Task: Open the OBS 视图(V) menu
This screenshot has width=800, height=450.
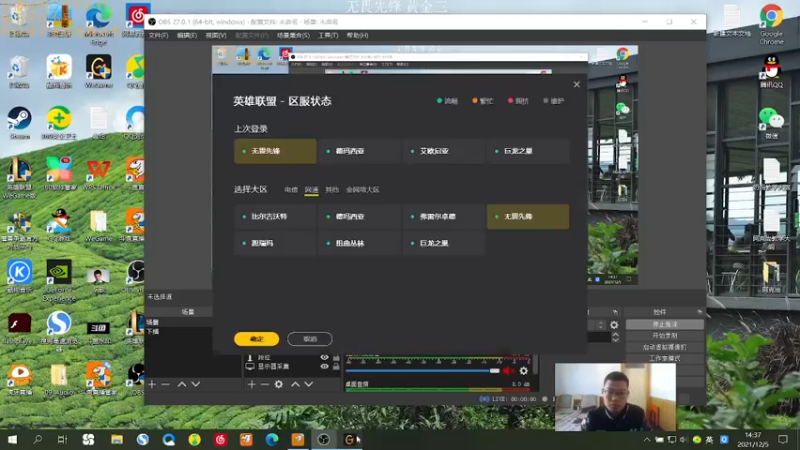Action: (x=216, y=35)
